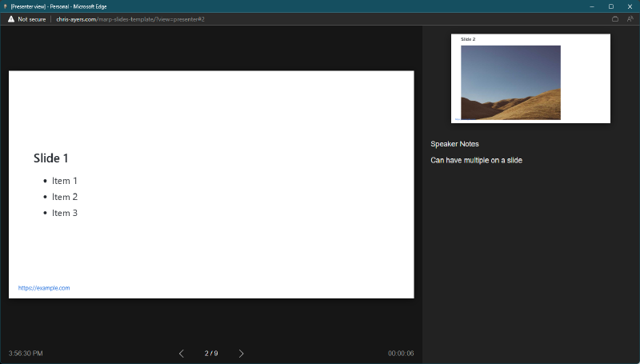
Task: Click the 3:56:30 PM clock display
Action: pyautogui.click(x=26, y=354)
